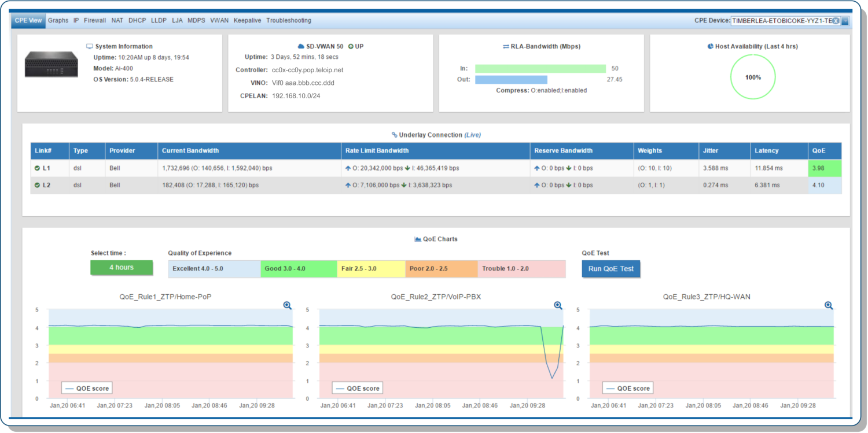Click the 100% host availability circle
This screenshot has width=868, height=433.
point(753,77)
